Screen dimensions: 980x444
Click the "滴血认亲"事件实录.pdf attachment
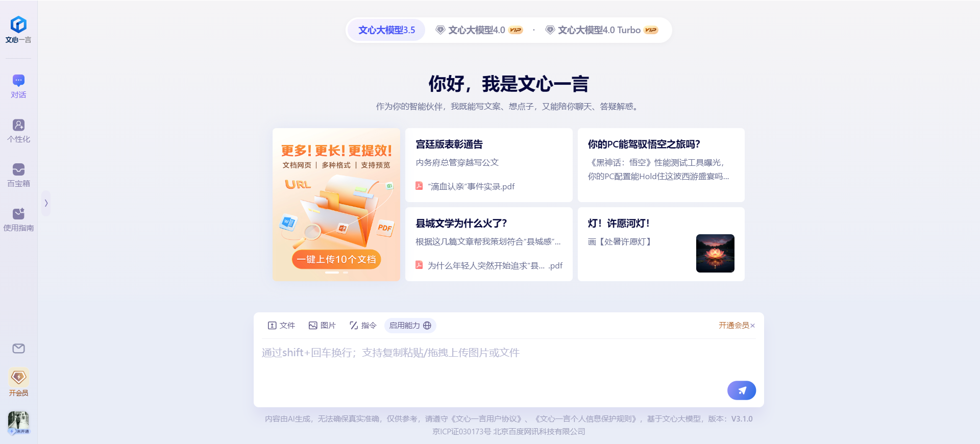pos(465,186)
